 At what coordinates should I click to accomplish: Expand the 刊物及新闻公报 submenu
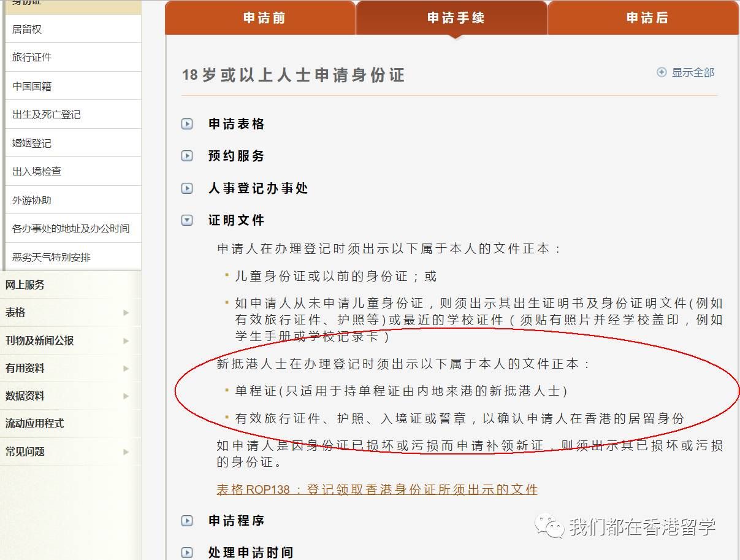click(x=126, y=340)
